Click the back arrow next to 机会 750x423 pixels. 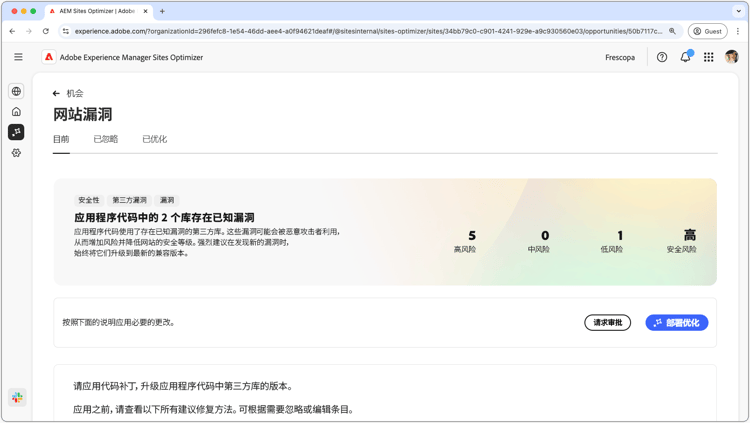[x=56, y=93]
